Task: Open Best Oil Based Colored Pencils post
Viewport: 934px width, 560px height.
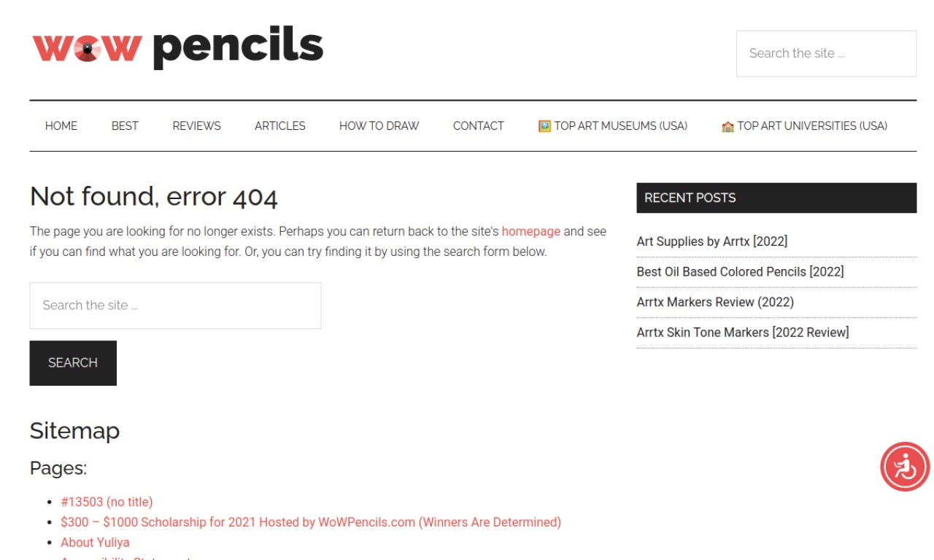Action: [x=741, y=272]
